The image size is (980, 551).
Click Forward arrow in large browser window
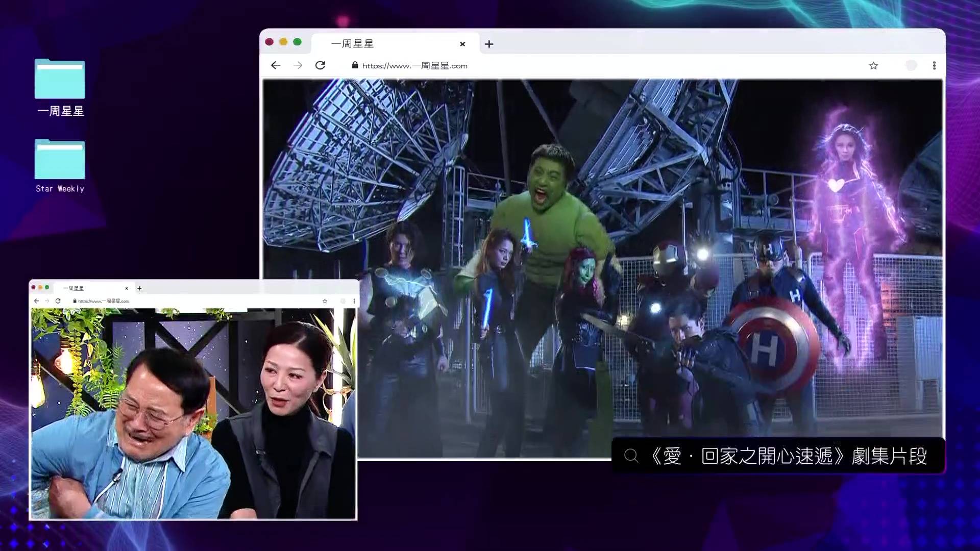(x=298, y=65)
